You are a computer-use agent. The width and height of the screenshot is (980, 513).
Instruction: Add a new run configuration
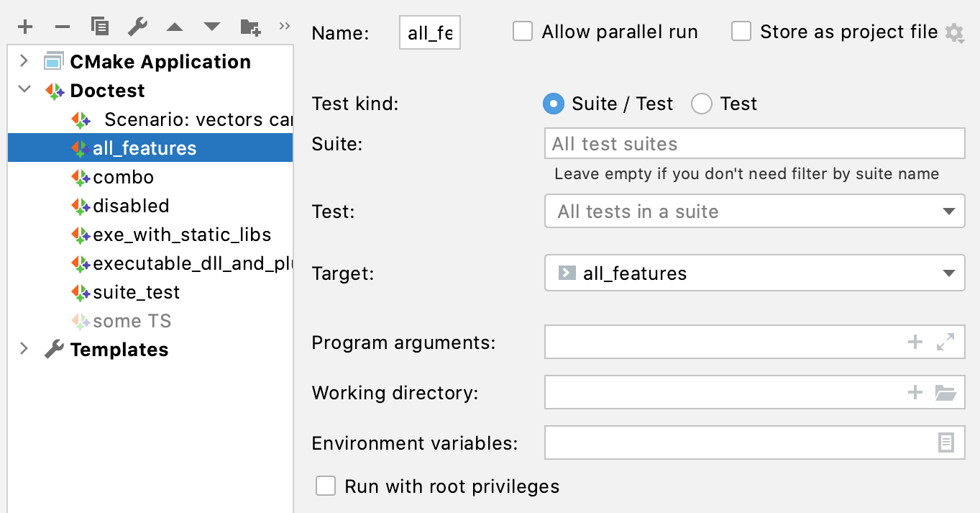click(25, 26)
